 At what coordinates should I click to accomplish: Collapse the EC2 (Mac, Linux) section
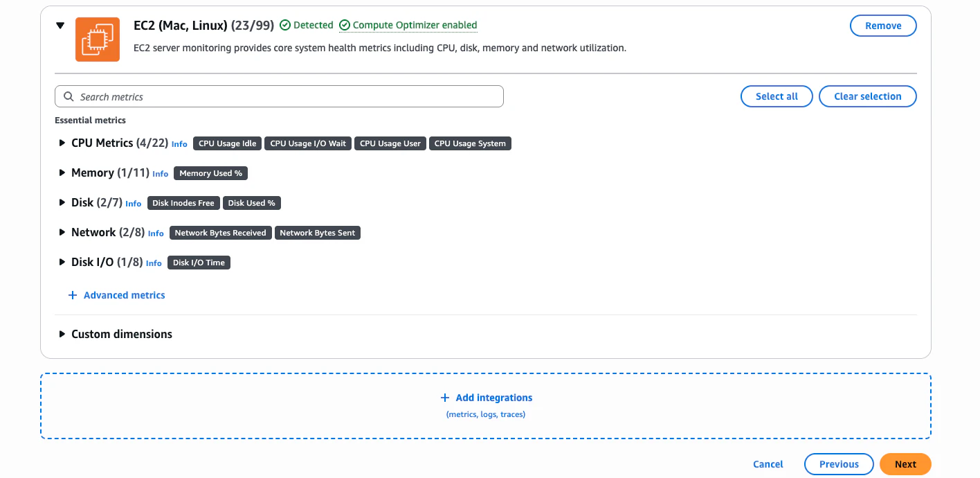pyautogui.click(x=60, y=26)
